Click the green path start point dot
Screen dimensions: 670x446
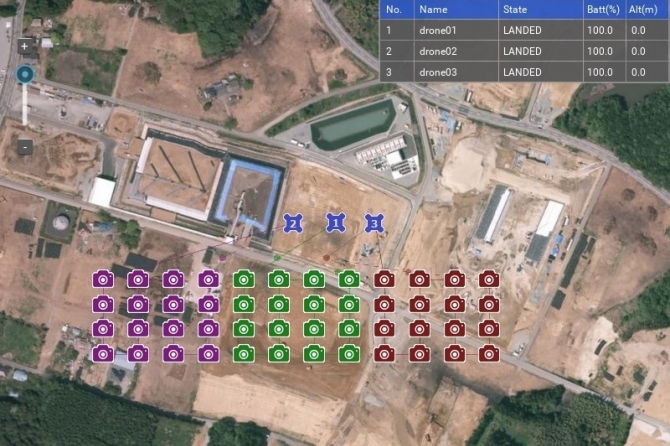pos(277,258)
